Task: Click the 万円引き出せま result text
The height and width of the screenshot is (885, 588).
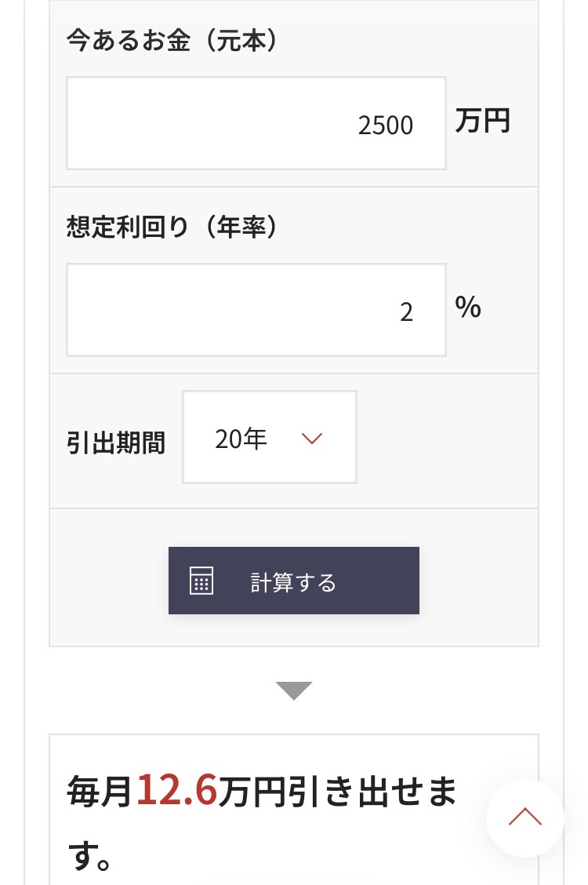Action: (x=337, y=792)
